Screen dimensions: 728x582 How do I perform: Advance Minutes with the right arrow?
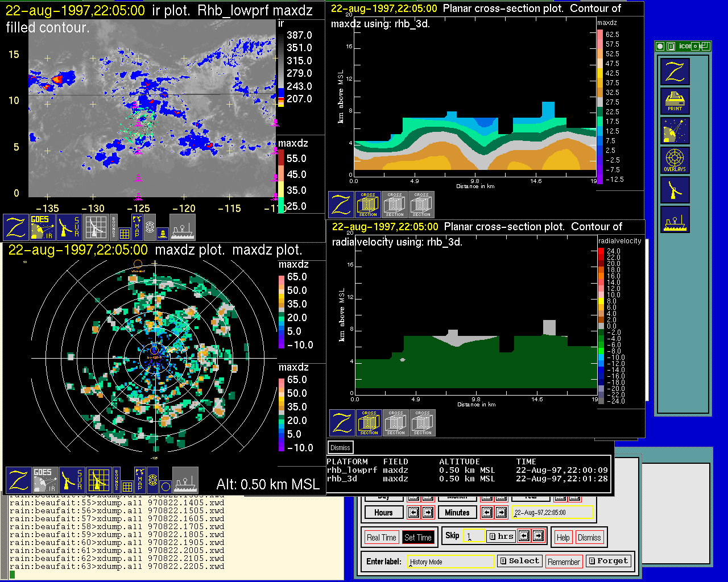pos(501,512)
